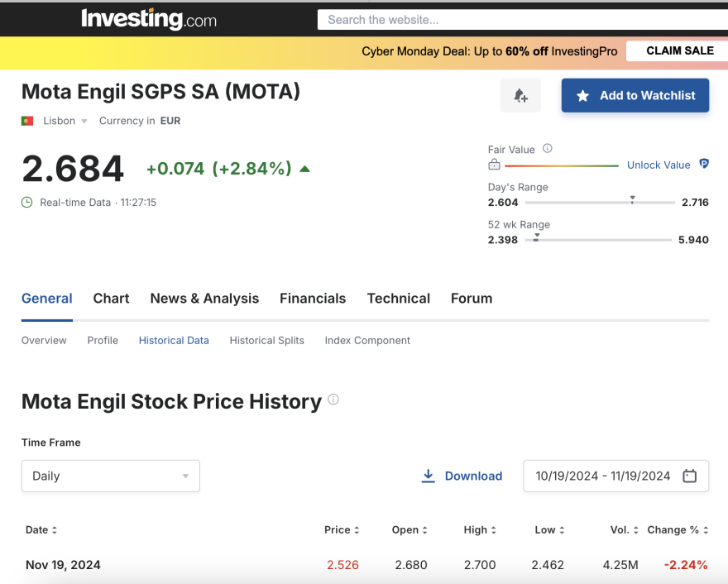Click the InvestingPro shield icon

(x=704, y=165)
